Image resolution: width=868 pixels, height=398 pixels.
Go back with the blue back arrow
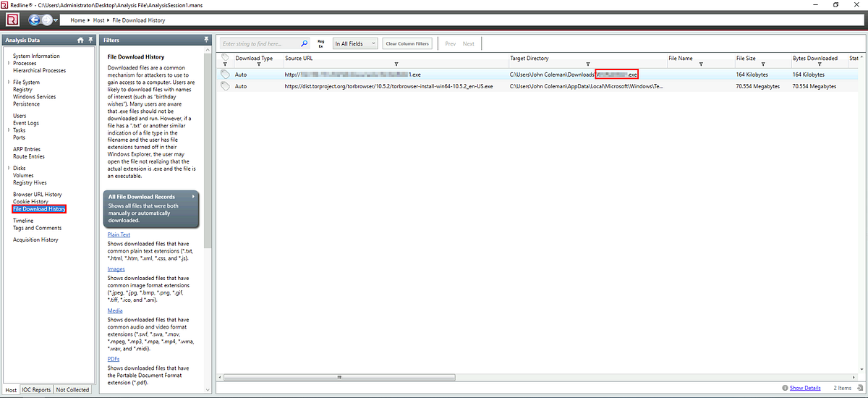click(x=35, y=20)
